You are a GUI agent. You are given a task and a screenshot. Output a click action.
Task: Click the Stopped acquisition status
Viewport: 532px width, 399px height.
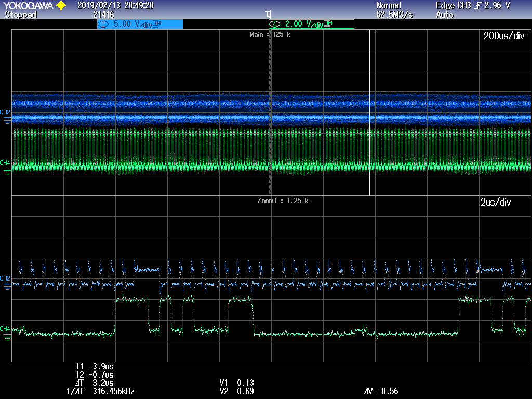tap(21, 15)
